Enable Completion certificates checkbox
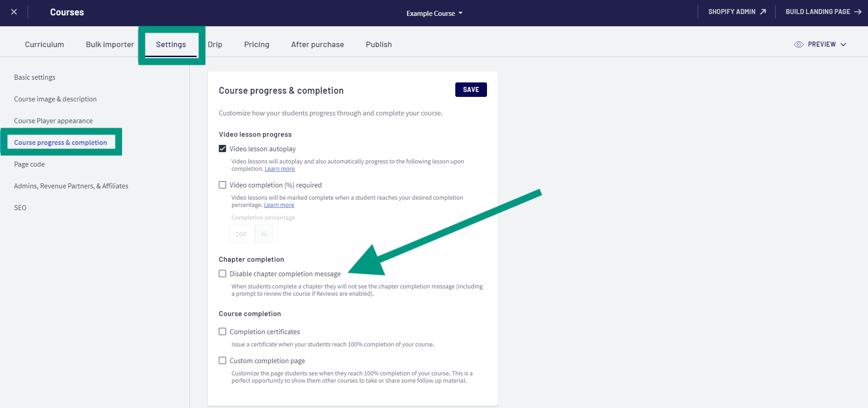 click(222, 331)
